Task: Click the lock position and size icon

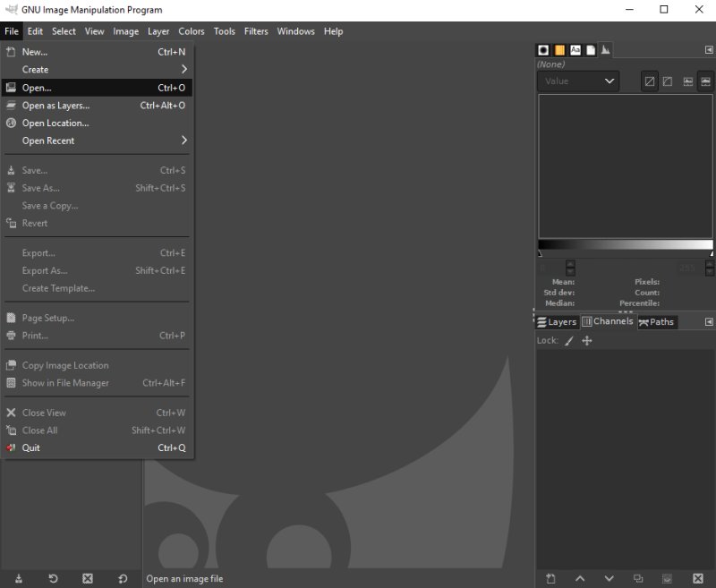Action: pyautogui.click(x=587, y=341)
